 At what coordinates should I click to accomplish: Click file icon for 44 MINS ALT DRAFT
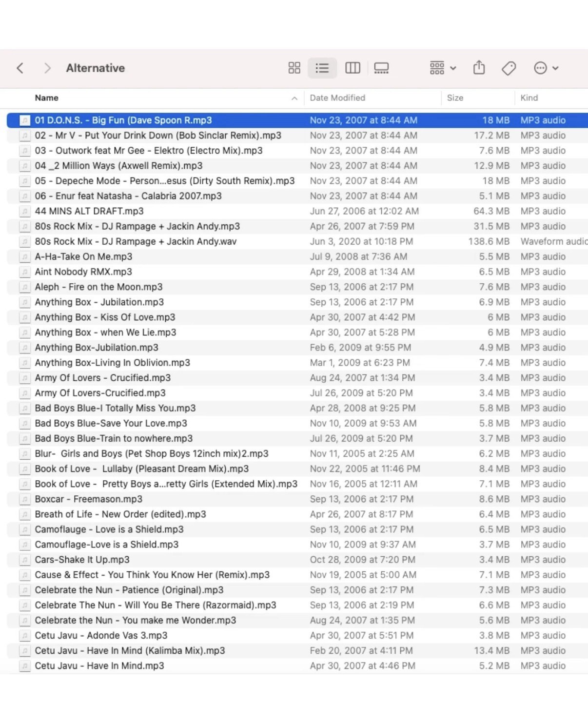(x=24, y=211)
